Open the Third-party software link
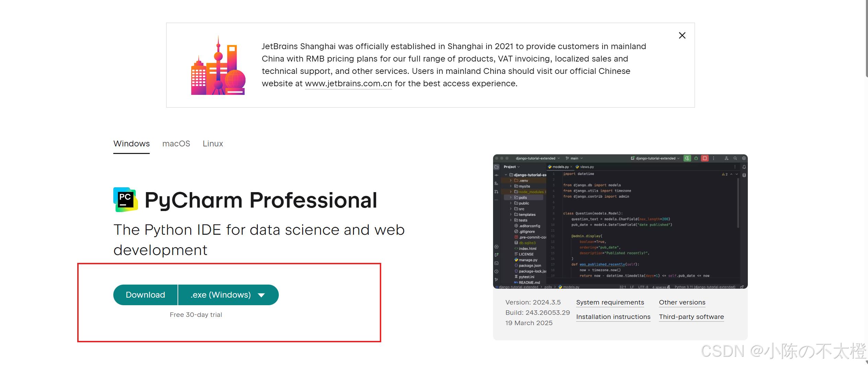 pos(691,317)
